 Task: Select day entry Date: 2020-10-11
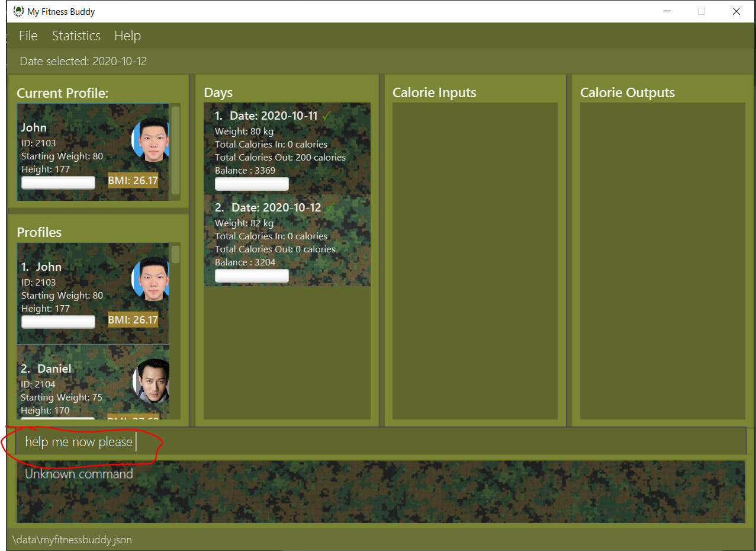pos(287,149)
